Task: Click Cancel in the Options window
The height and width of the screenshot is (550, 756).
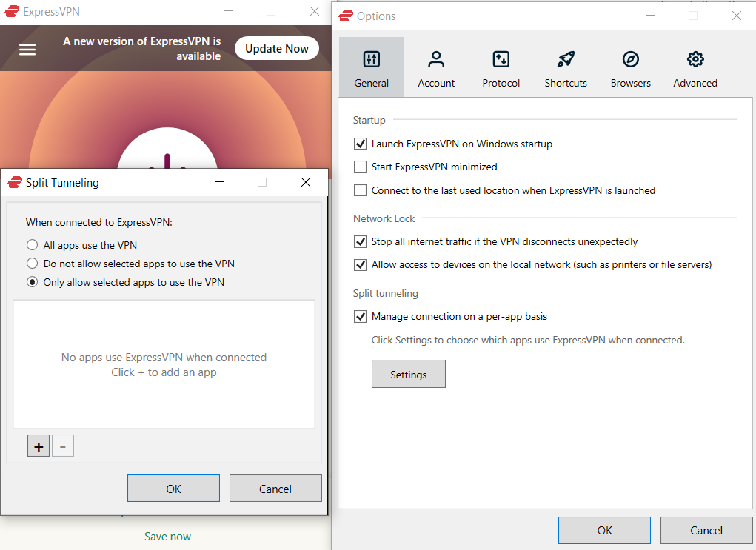Action: point(706,530)
